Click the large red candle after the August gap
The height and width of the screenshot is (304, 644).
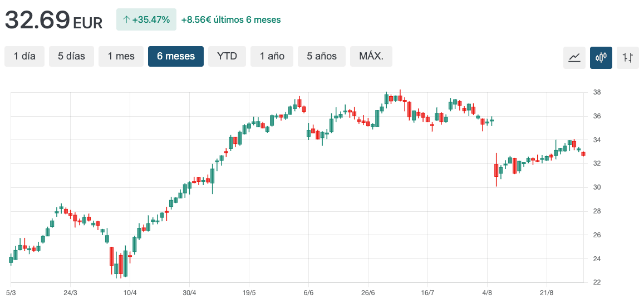coord(496,170)
